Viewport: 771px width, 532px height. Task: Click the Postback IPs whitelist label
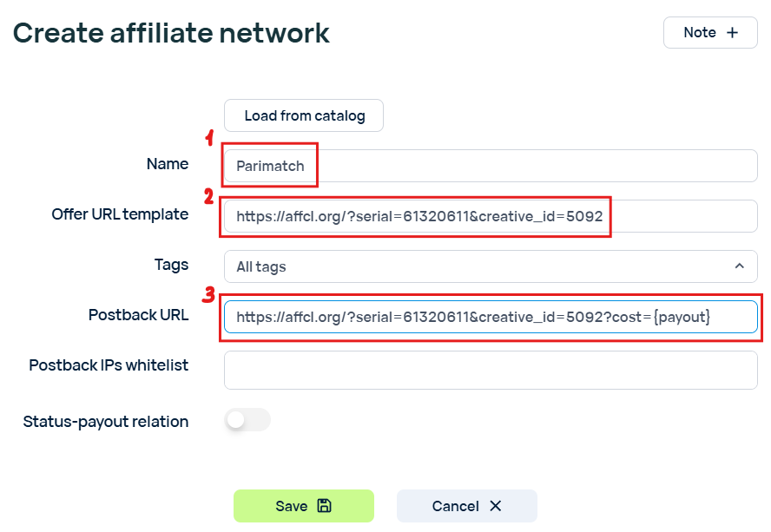point(109,365)
